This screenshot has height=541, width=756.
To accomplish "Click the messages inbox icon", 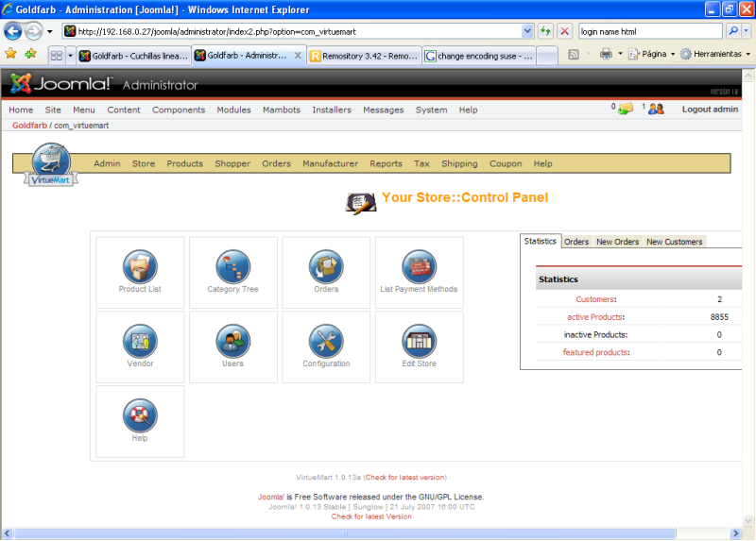I will pyautogui.click(x=625, y=109).
